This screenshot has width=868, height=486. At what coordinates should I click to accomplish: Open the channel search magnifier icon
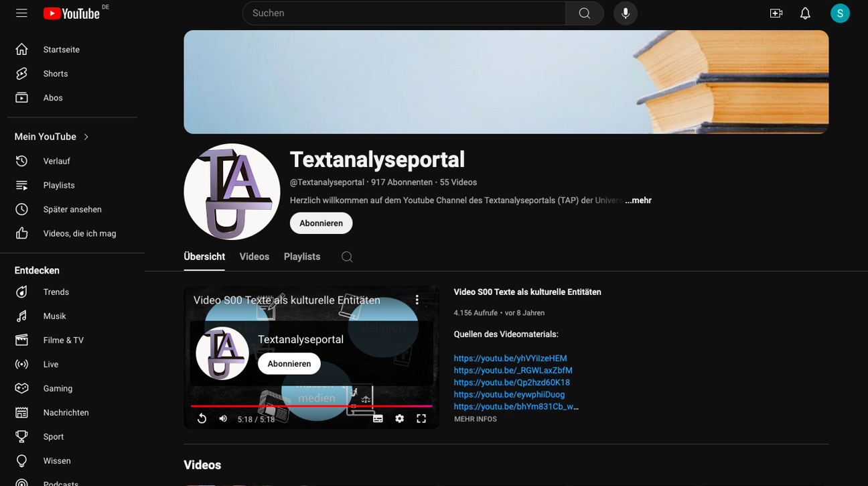click(x=346, y=256)
